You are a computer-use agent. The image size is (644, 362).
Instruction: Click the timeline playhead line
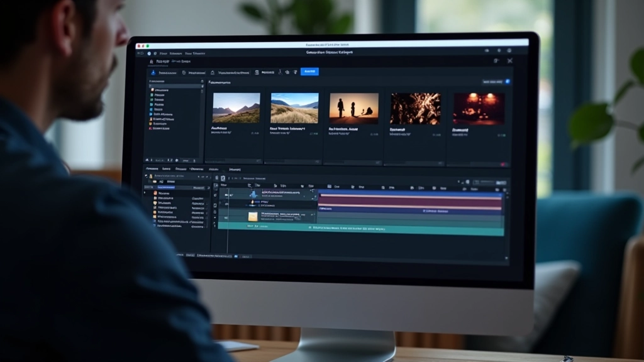pos(228,222)
